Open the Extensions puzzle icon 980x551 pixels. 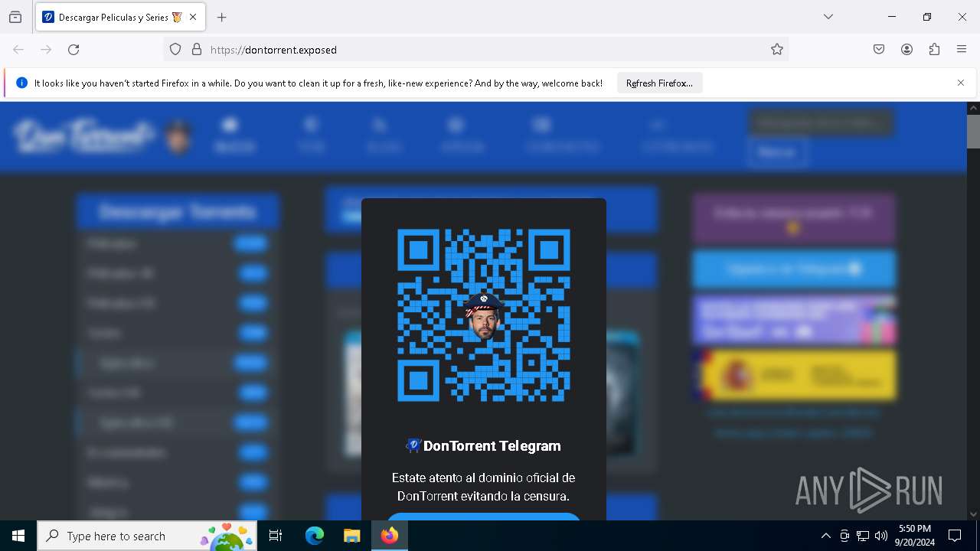pos(934,50)
